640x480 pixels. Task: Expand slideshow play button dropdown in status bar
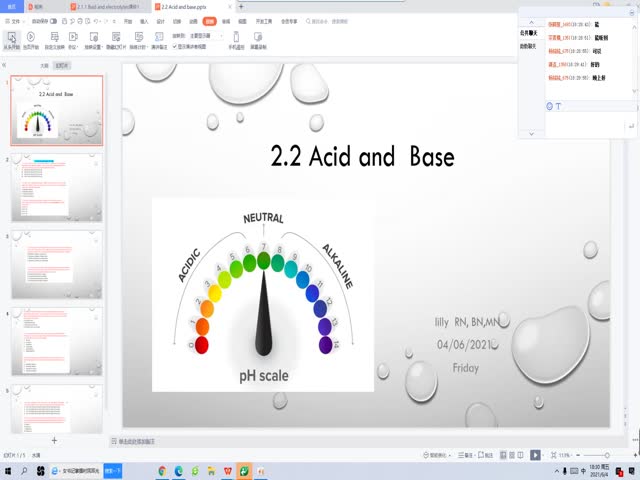click(543, 455)
